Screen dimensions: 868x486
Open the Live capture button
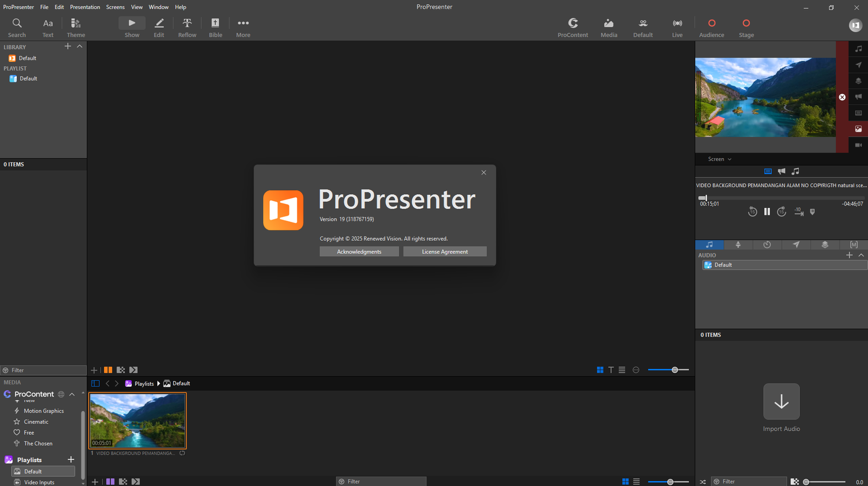(678, 28)
